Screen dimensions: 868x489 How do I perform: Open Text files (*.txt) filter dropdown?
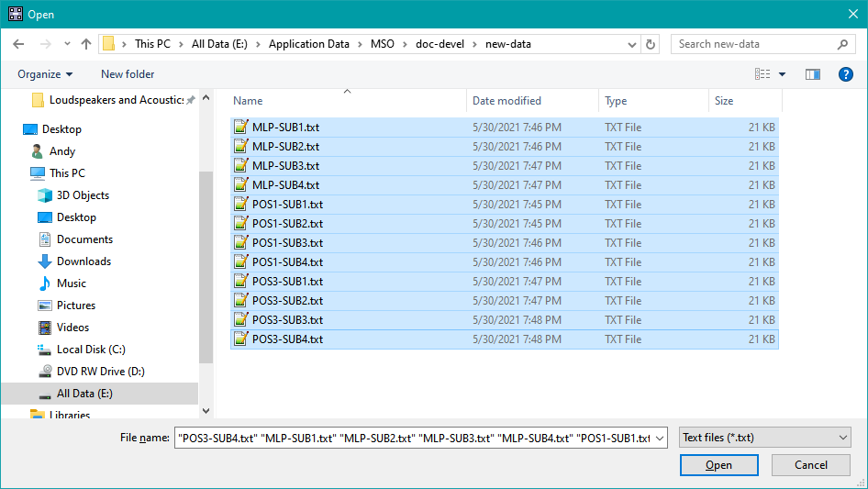[765, 438]
